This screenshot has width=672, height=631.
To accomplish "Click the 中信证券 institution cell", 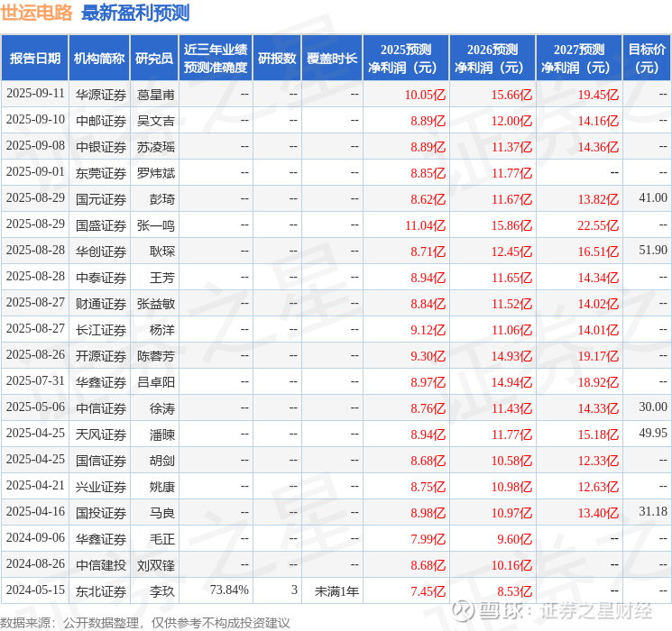I will [101, 408].
